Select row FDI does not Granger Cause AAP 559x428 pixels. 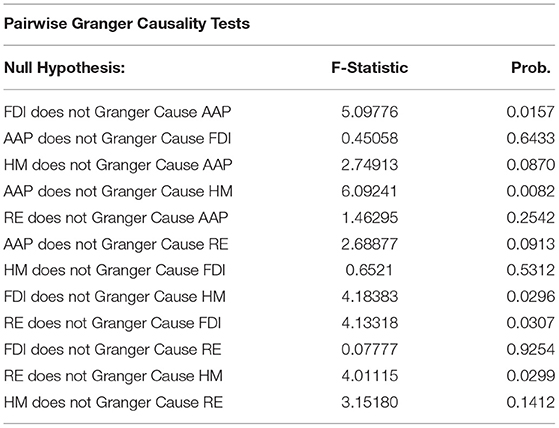point(280,112)
